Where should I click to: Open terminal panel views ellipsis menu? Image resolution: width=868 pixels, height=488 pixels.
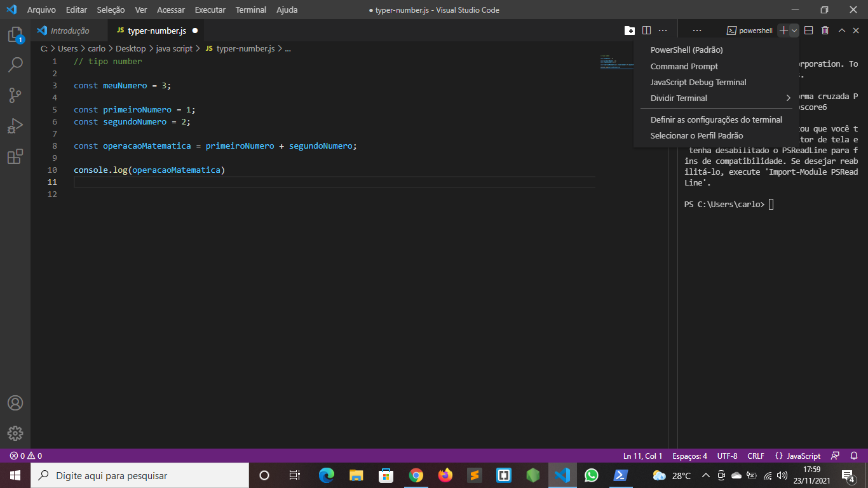(x=697, y=30)
